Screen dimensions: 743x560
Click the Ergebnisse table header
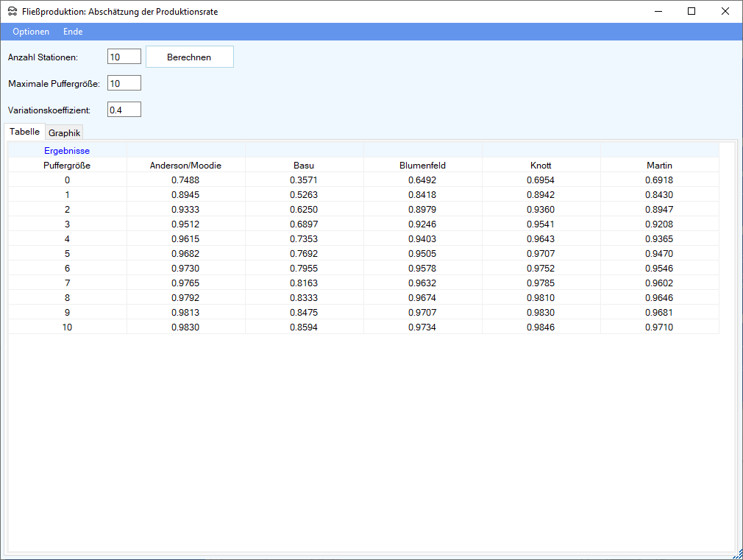pos(67,151)
